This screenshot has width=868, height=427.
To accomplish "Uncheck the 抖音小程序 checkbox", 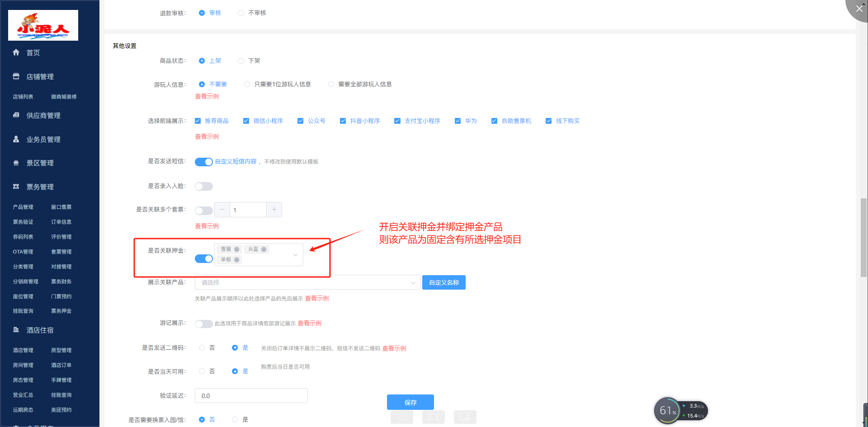I will (x=343, y=121).
